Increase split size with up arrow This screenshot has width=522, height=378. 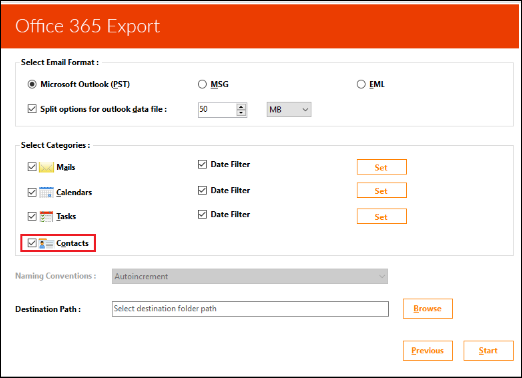coord(241,107)
